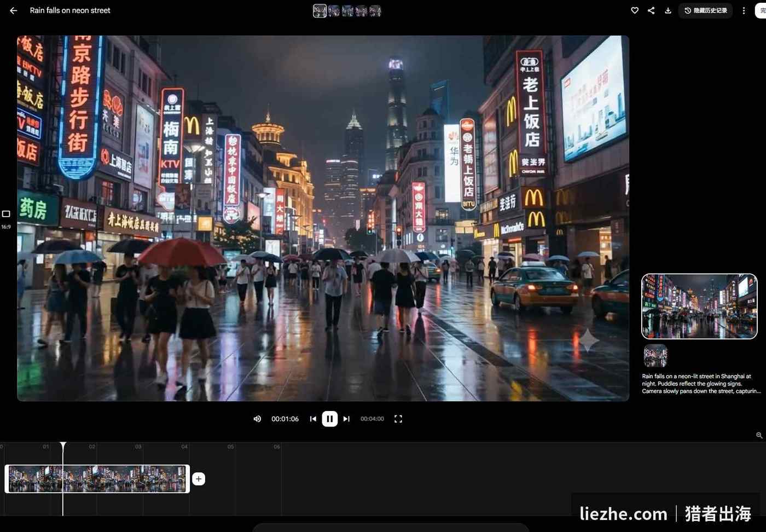Click the 隐藏历史记录 button
The image size is (766, 532).
706,10
